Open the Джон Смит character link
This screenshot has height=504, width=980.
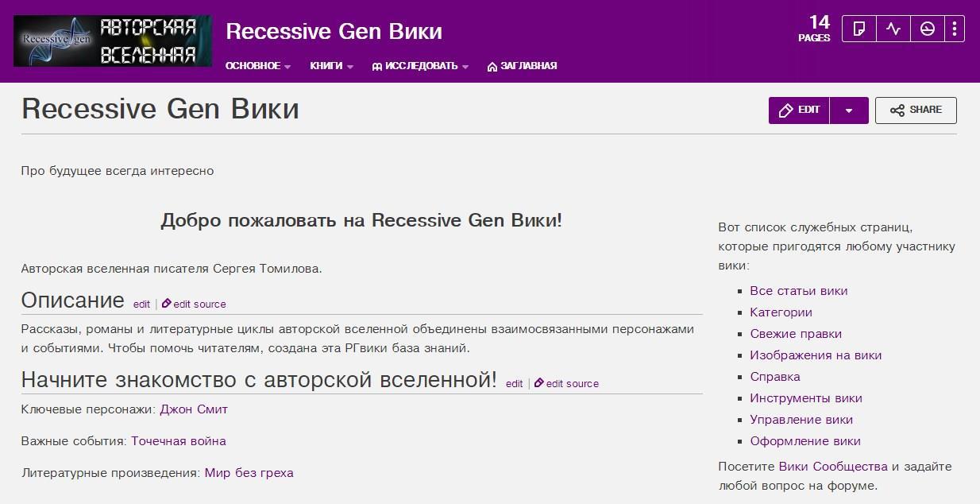point(194,409)
